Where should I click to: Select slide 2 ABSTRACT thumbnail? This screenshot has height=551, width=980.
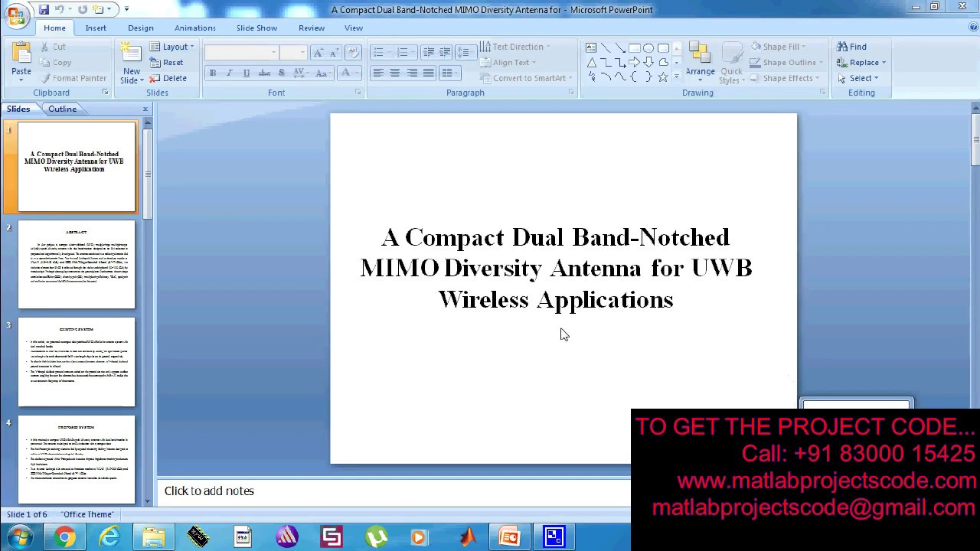[77, 265]
